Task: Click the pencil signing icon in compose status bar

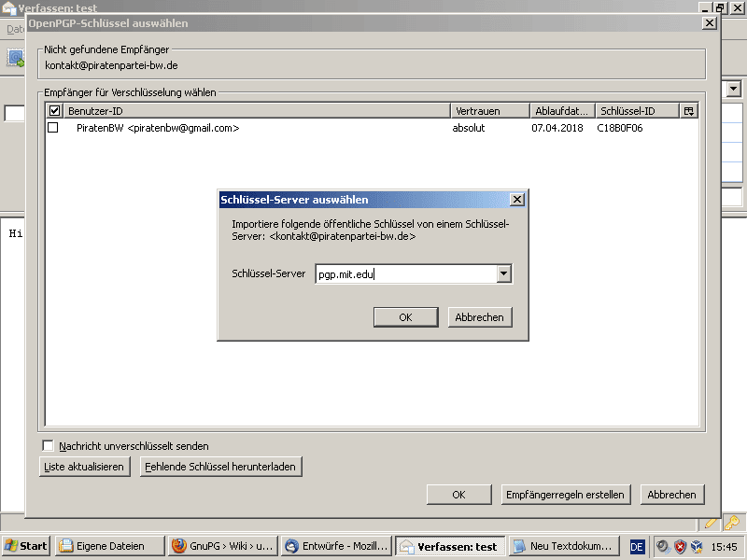Action: pyautogui.click(x=711, y=523)
